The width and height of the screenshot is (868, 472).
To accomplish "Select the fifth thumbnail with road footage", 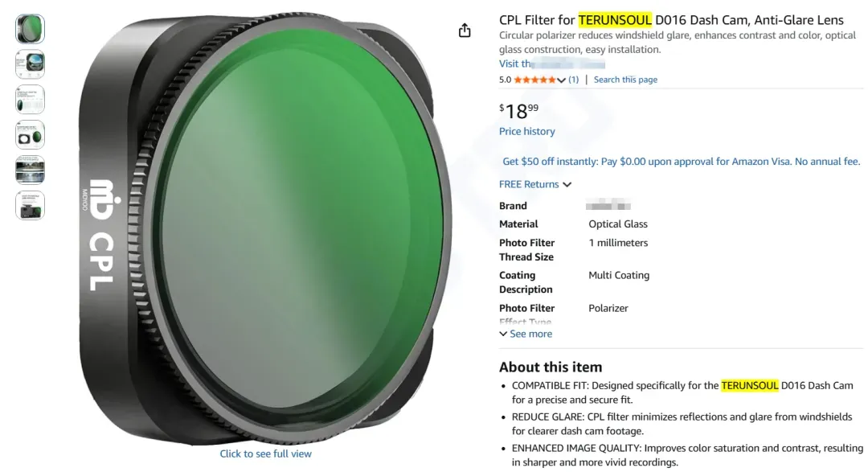I will click(x=30, y=170).
